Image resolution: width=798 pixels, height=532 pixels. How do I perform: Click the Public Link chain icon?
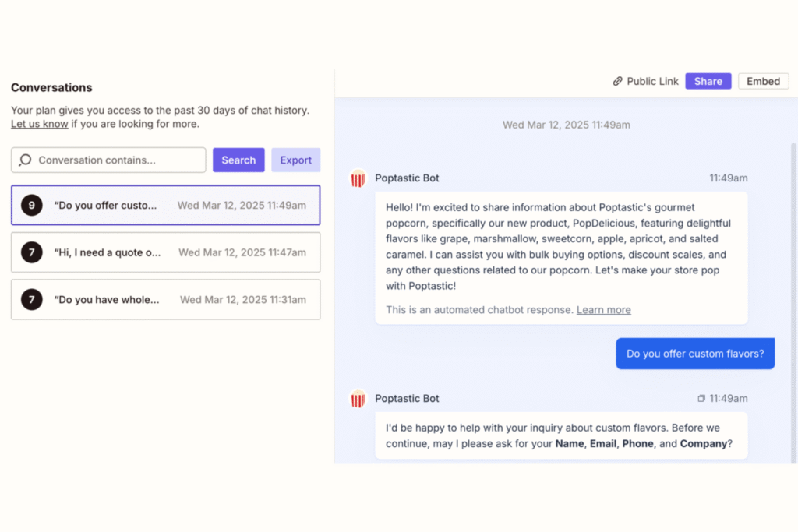(617, 81)
